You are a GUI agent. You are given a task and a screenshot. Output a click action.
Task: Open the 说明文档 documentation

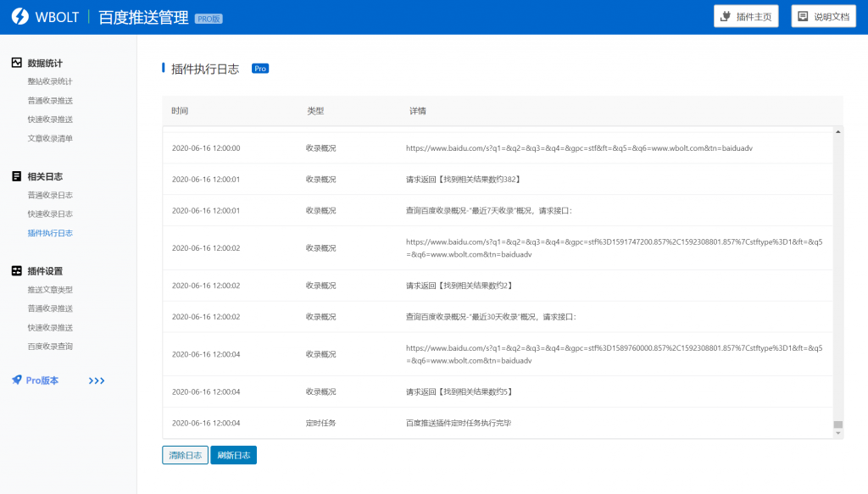pos(823,15)
